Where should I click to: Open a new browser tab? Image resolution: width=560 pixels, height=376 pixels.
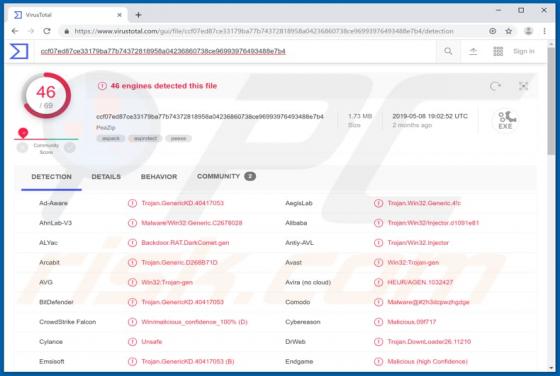click(139, 15)
